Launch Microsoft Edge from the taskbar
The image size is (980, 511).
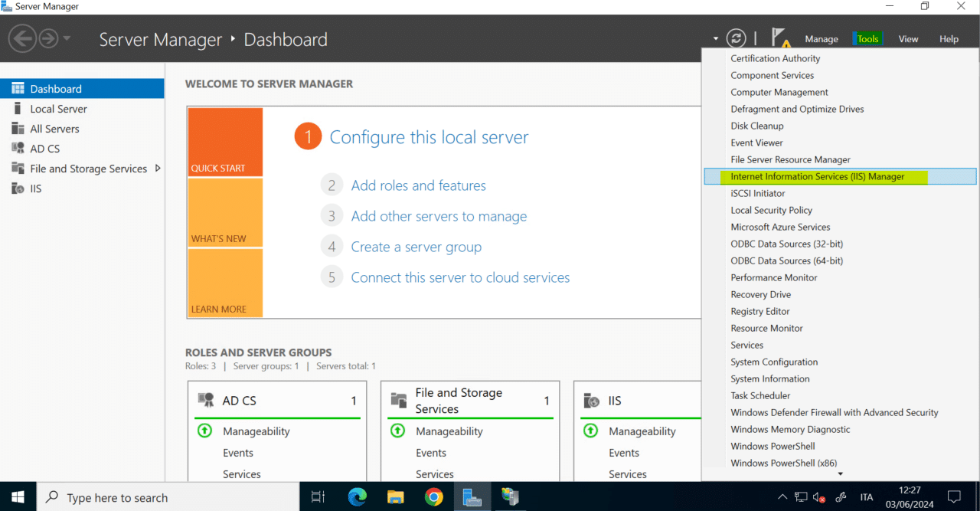358,497
